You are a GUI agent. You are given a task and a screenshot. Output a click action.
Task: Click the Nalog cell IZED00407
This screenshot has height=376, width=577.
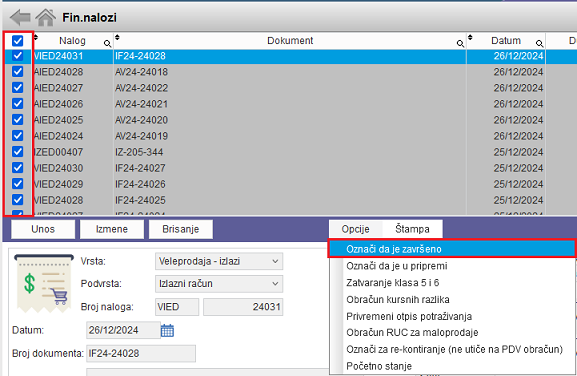(x=73, y=152)
